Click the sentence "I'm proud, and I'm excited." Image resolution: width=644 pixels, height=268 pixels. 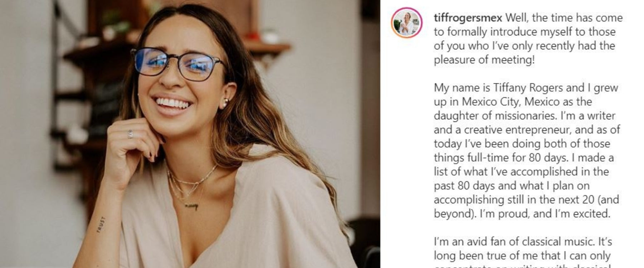(545, 214)
